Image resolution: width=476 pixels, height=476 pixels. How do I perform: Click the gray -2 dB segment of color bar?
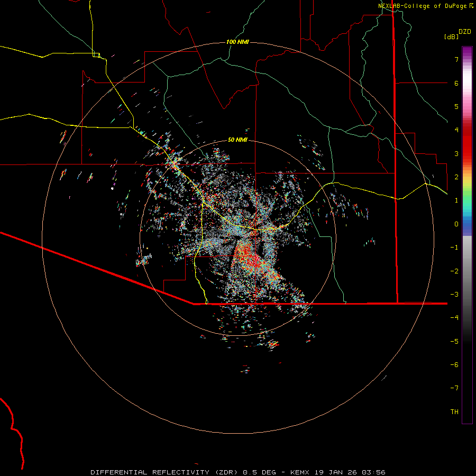click(467, 271)
